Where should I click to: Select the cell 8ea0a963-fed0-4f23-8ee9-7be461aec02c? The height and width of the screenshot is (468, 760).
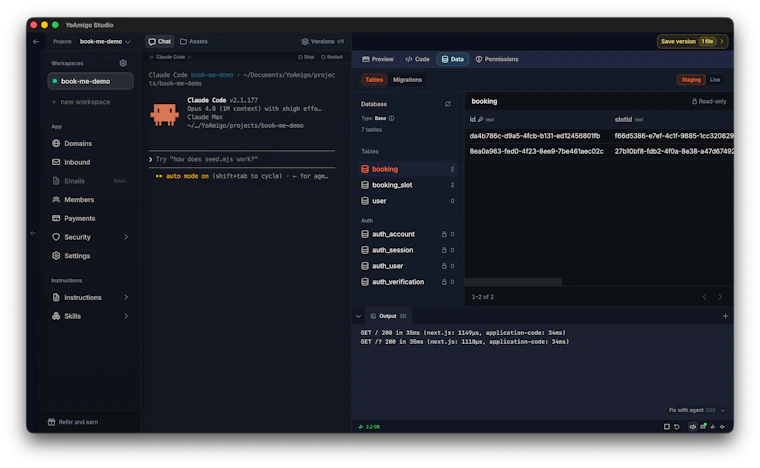pos(537,152)
